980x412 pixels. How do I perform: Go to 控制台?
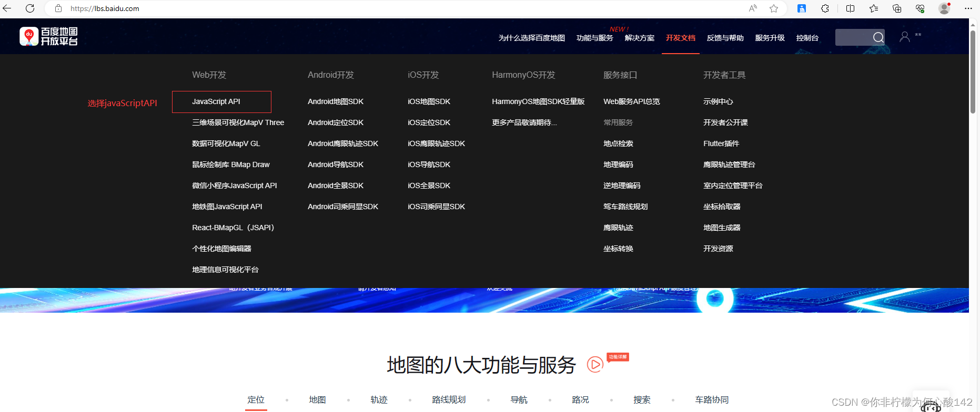click(x=807, y=38)
